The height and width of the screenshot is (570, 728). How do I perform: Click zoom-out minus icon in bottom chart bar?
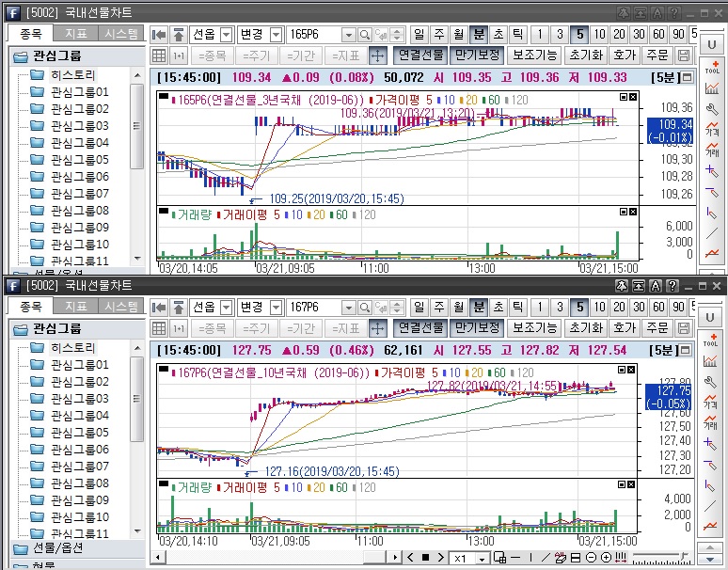click(x=592, y=558)
